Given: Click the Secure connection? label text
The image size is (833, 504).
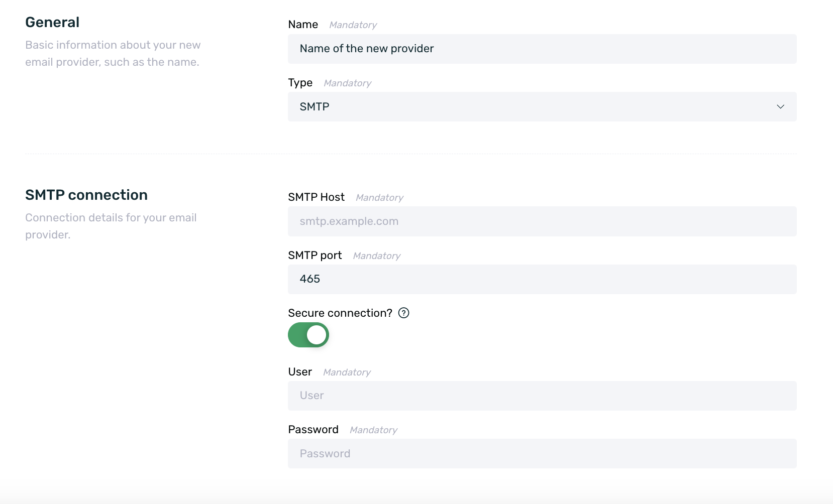Looking at the screenshot, I should (x=340, y=313).
